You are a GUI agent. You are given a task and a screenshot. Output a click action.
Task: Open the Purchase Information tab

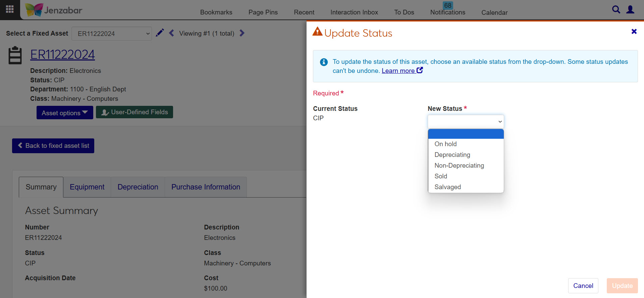tap(206, 187)
